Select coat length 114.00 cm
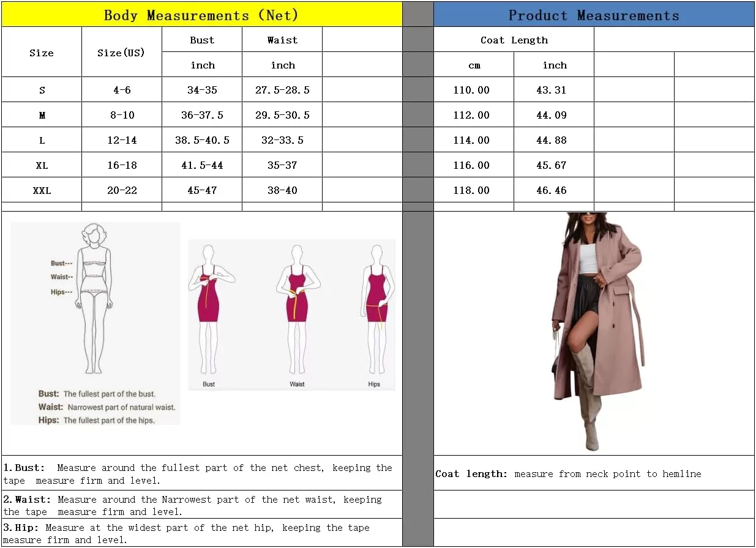Screen dimensions: 756x548 pyautogui.click(x=474, y=140)
